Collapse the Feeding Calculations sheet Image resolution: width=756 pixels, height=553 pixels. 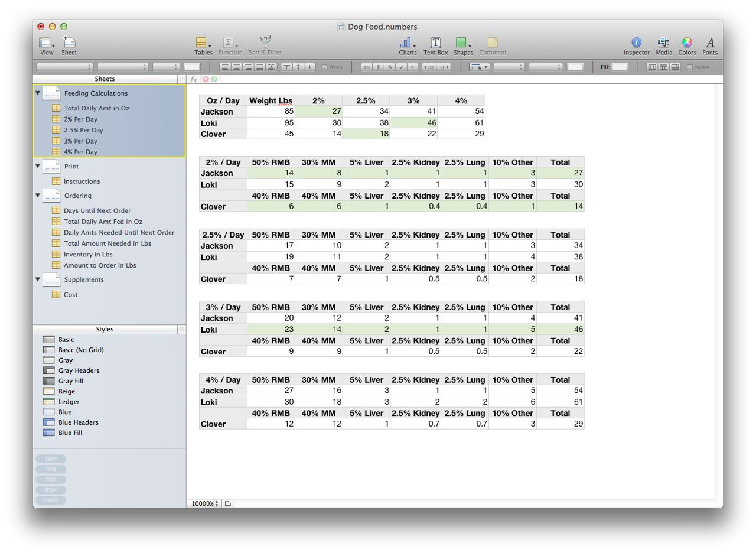pos(38,93)
